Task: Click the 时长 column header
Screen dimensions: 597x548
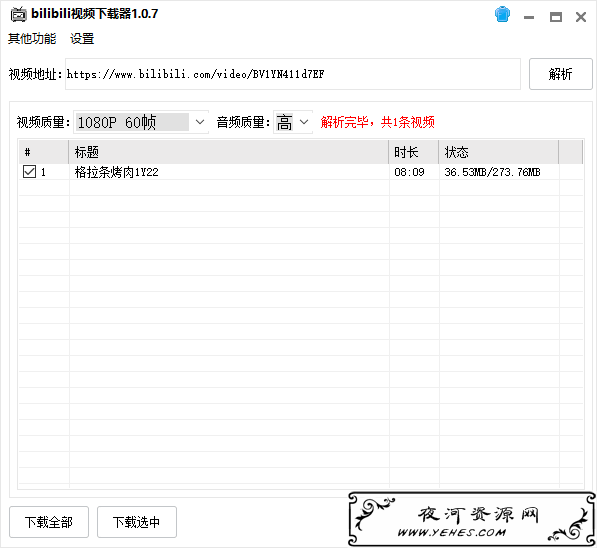Action: 413,152
